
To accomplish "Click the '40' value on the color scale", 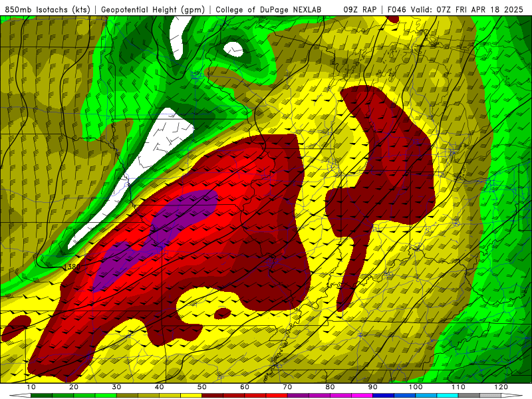I will [x=159, y=387].
